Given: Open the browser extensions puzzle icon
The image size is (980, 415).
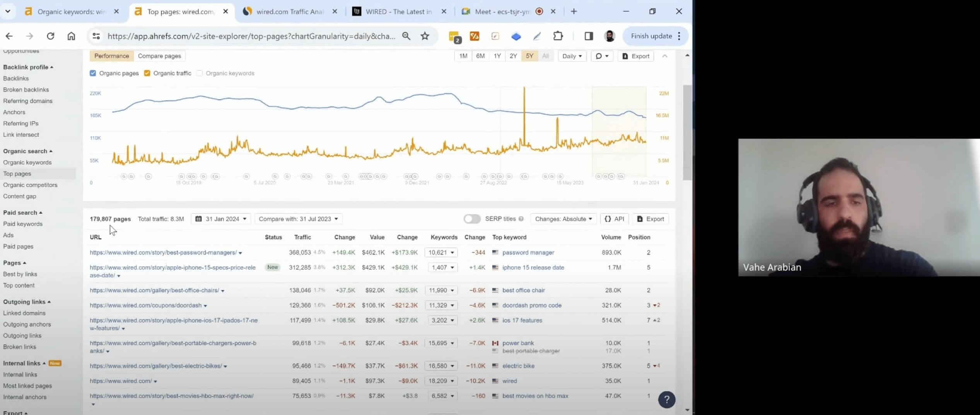Looking at the screenshot, I should tap(558, 36).
